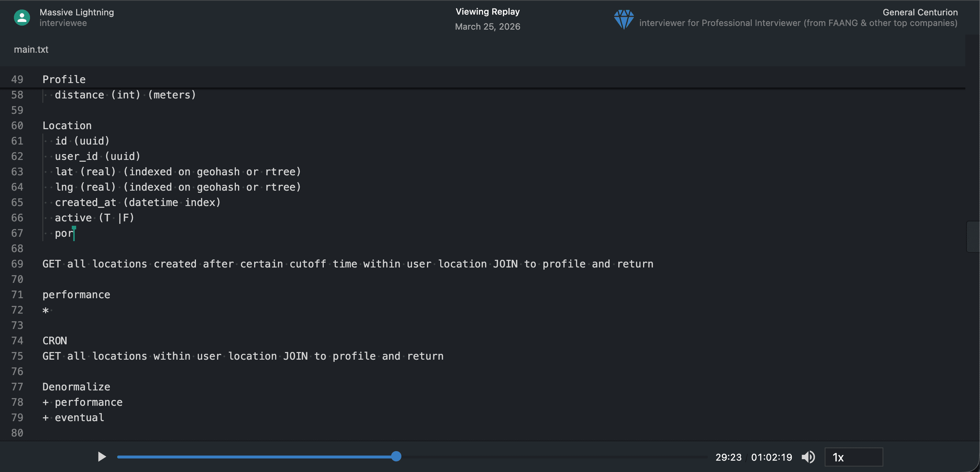Viewport: 980px width, 472px height.
Task: Click the minimap scrollbar thumb at right
Action: tap(972, 236)
